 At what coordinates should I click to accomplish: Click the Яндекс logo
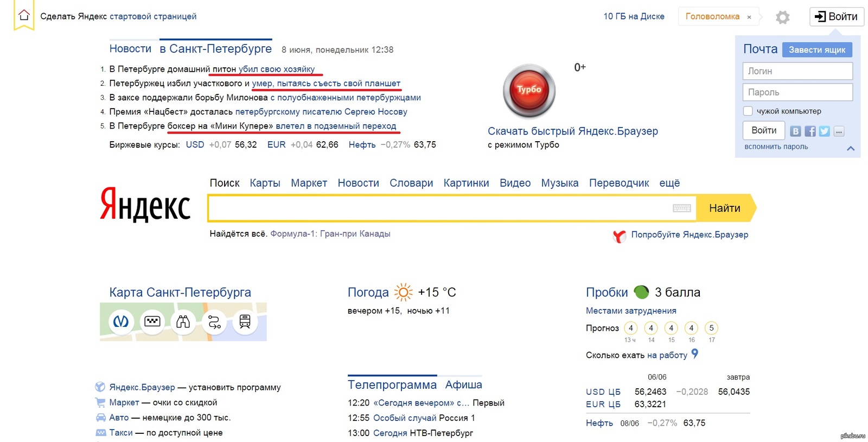point(145,205)
